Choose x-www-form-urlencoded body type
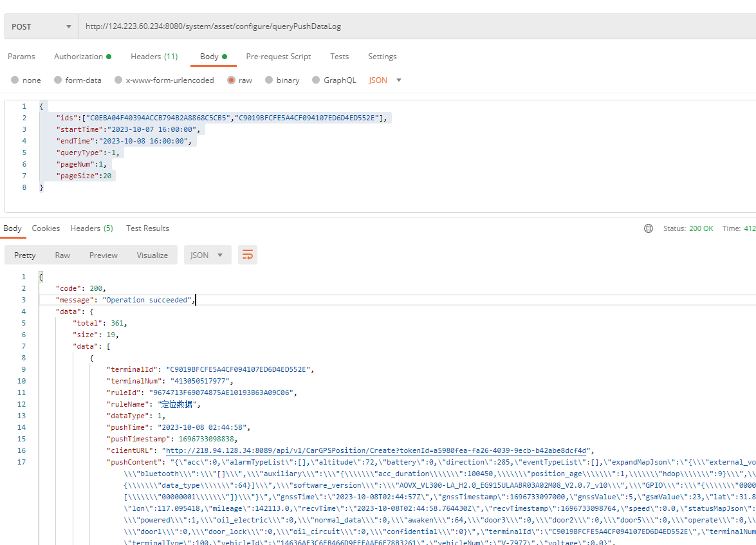 [x=118, y=80]
